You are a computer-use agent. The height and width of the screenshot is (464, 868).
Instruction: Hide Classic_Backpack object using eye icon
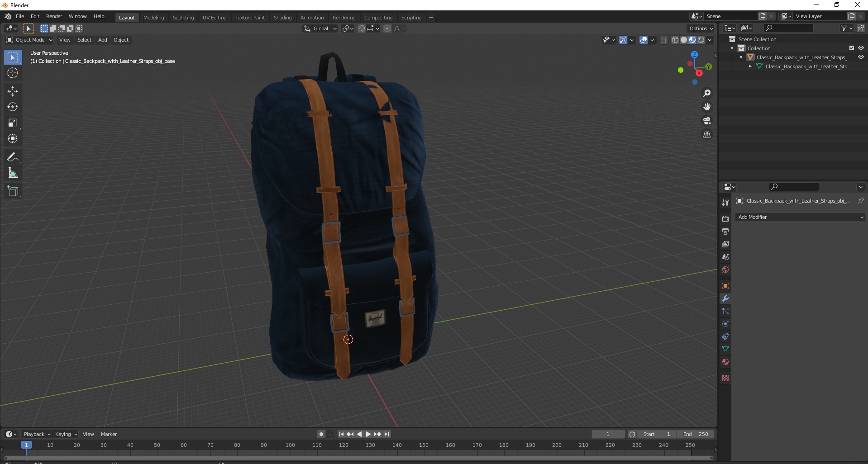coord(861,57)
